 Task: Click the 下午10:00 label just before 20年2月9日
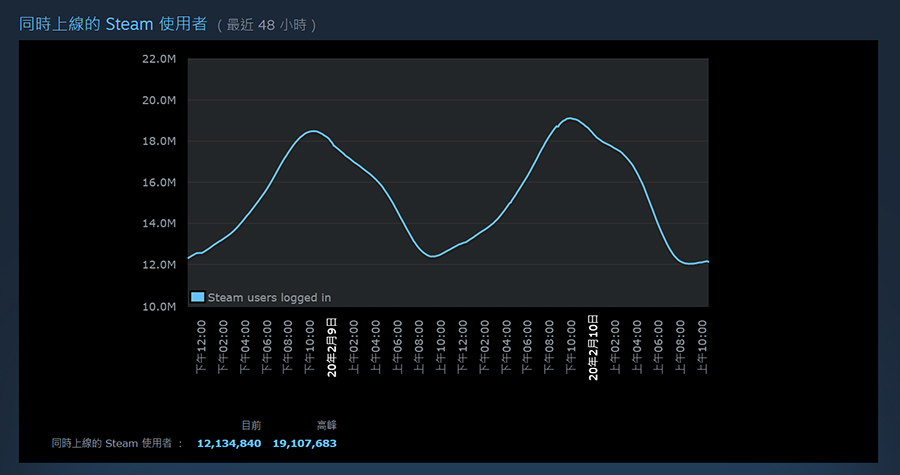pos(310,346)
